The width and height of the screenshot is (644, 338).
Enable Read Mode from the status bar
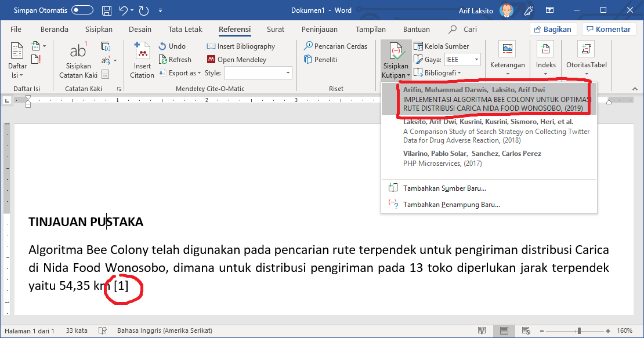(482, 330)
